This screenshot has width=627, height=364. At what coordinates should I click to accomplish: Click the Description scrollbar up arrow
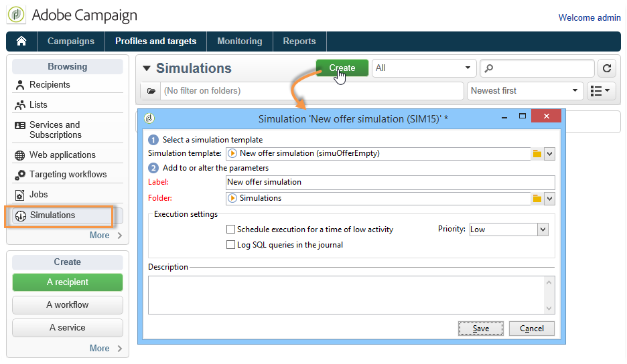[x=549, y=282]
